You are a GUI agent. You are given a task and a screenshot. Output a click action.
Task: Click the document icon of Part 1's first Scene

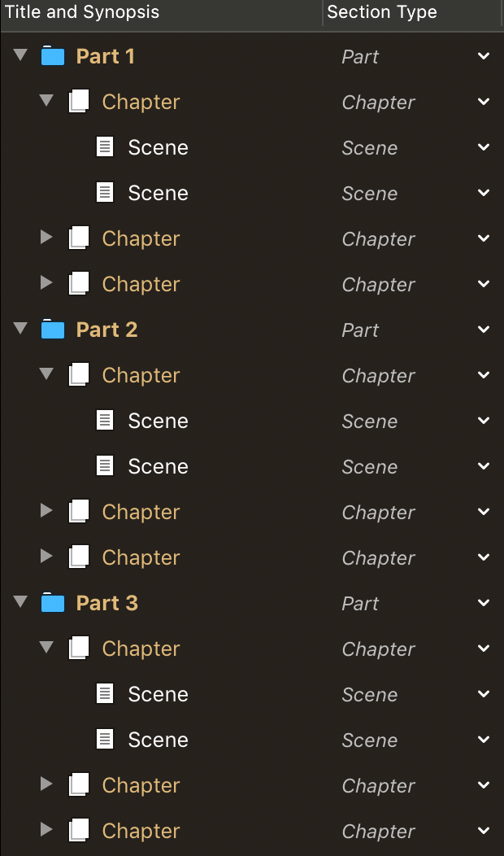click(x=105, y=147)
